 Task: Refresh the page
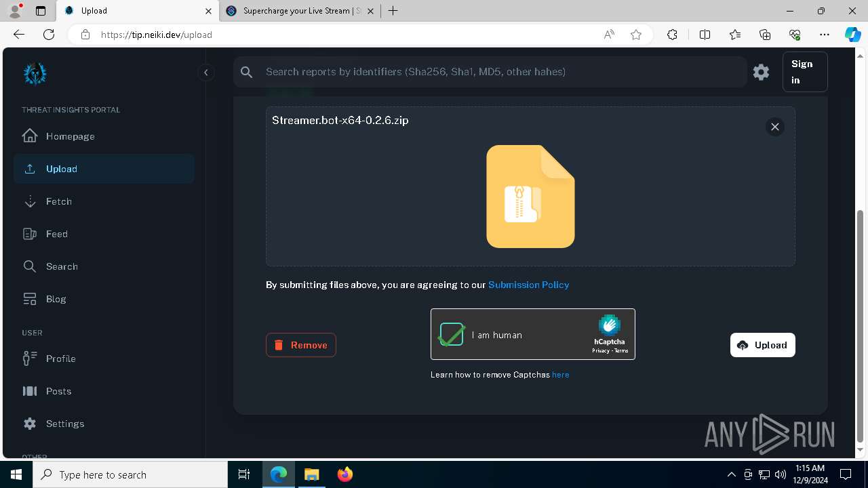[x=49, y=35]
